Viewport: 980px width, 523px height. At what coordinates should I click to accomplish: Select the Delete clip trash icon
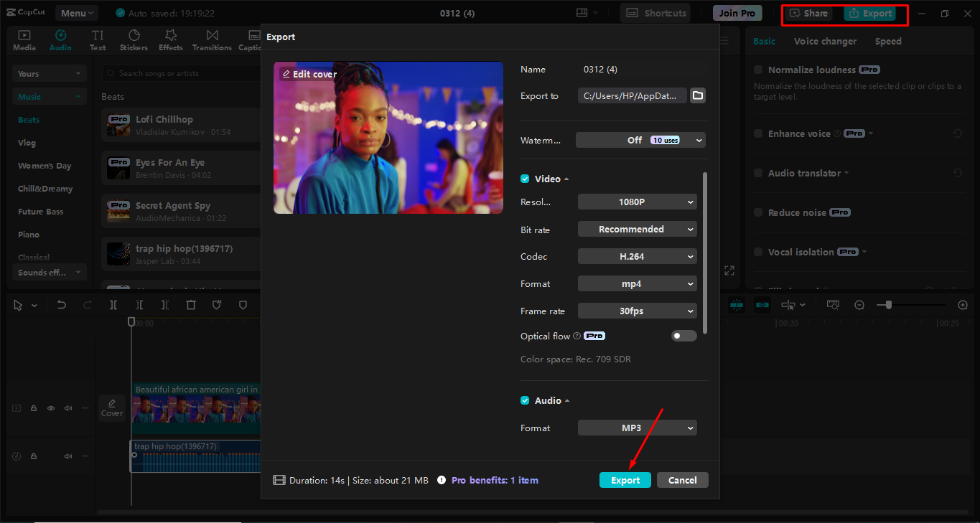(192, 304)
